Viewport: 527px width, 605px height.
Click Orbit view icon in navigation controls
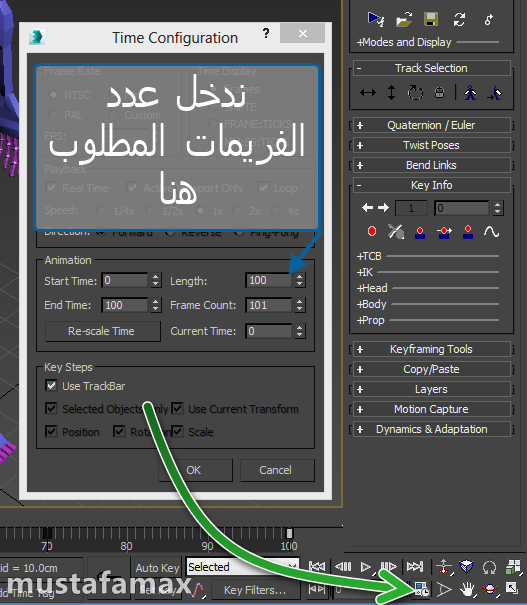490,589
